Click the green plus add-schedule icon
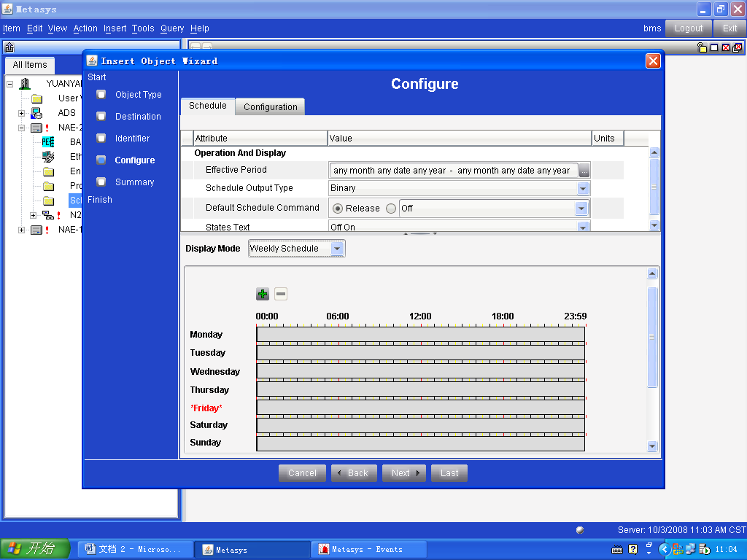 point(263,294)
